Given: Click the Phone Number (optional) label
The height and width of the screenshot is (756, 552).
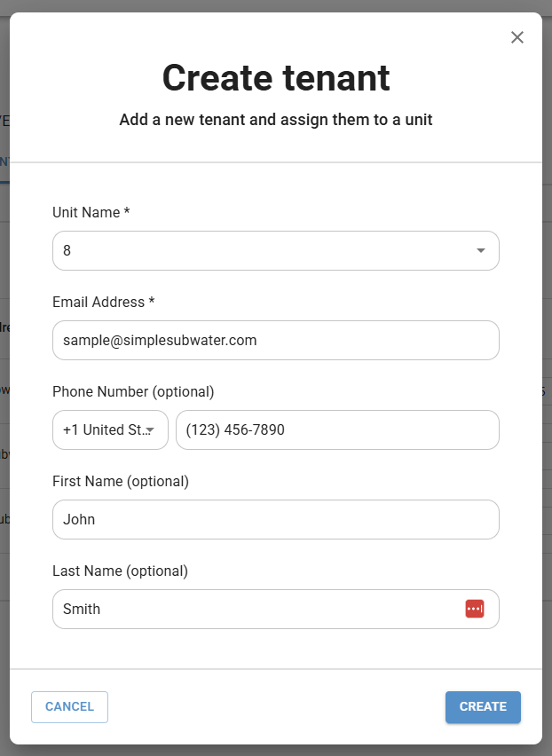Looking at the screenshot, I should [x=133, y=391].
